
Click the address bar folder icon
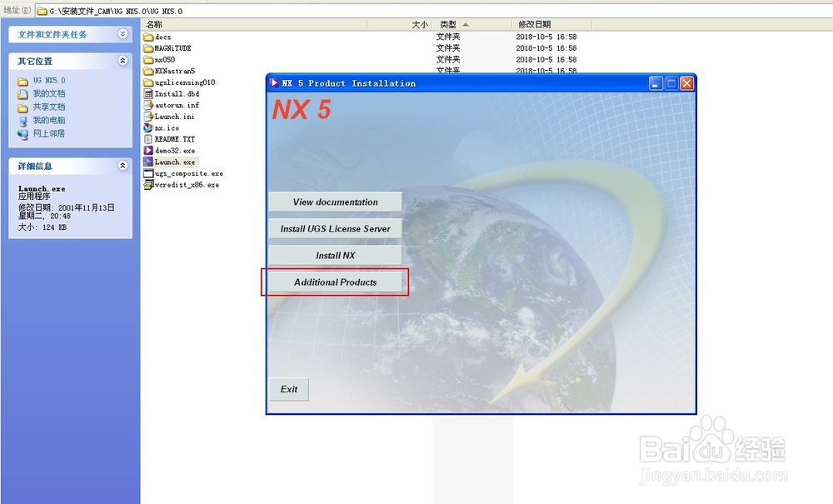(42, 11)
